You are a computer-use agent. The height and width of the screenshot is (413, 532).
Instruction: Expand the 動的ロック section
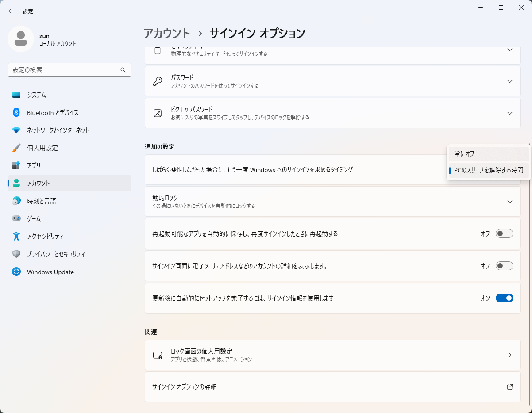pos(510,202)
